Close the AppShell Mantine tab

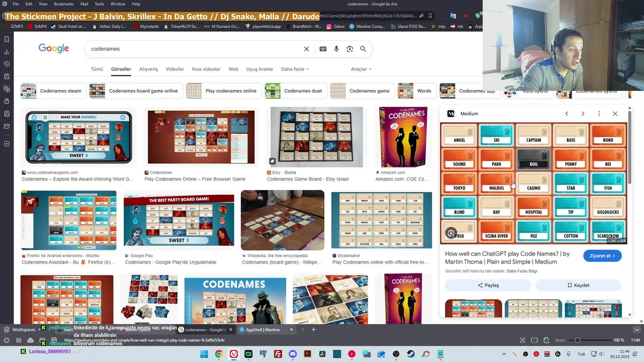(x=291, y=330)
